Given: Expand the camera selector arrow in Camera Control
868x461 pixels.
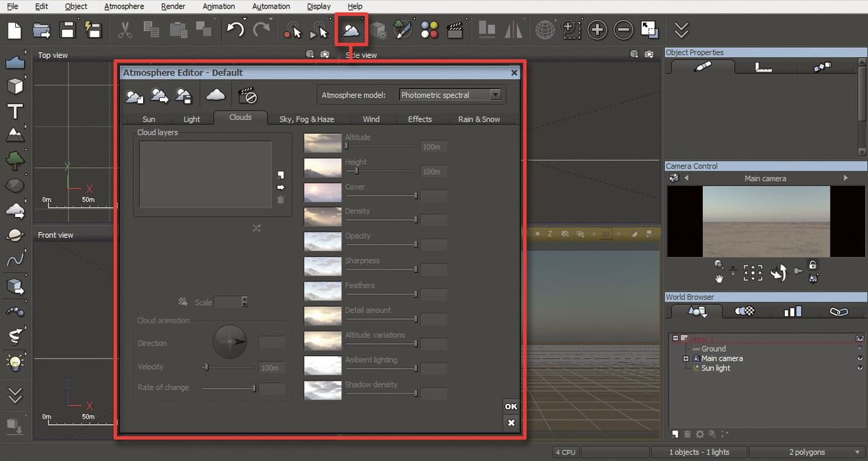Looking at the screenshot, I should pos(845,177).
